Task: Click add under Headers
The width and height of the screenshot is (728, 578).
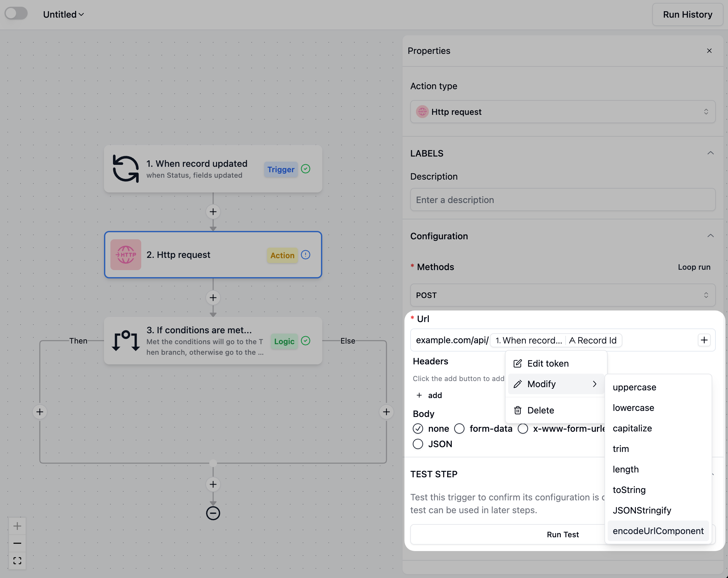Action: pyautogui.click(x=429, y=395)
